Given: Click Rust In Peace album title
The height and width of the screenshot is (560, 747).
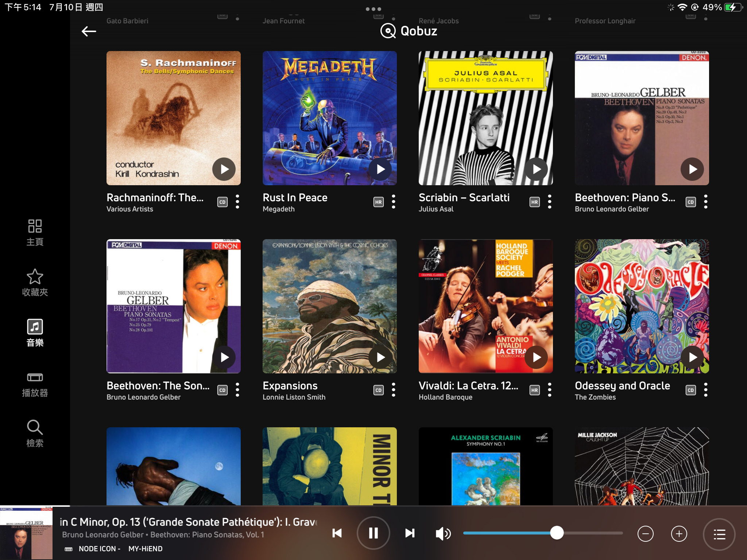Looking at the screenshot, I should coord(295,198).
